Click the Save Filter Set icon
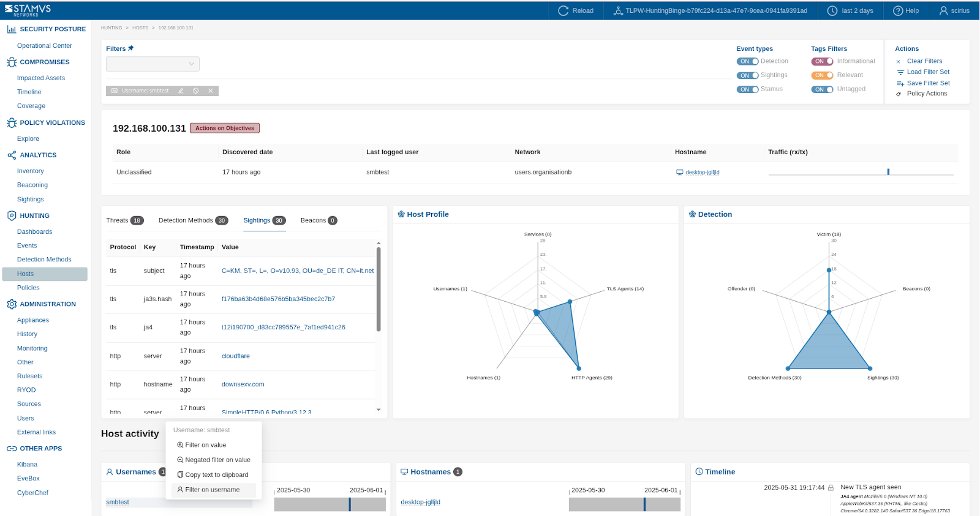 click(x=900, y=83)
